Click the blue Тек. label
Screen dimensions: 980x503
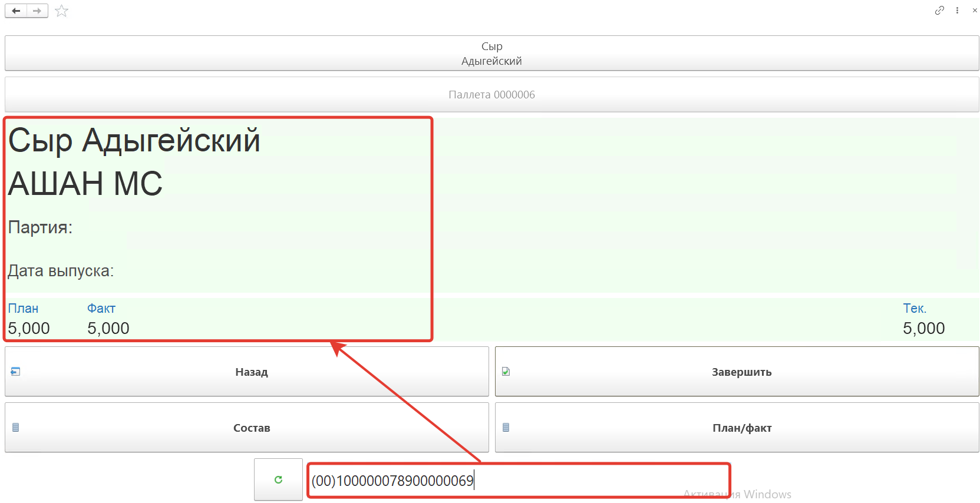tap(914, 309)
